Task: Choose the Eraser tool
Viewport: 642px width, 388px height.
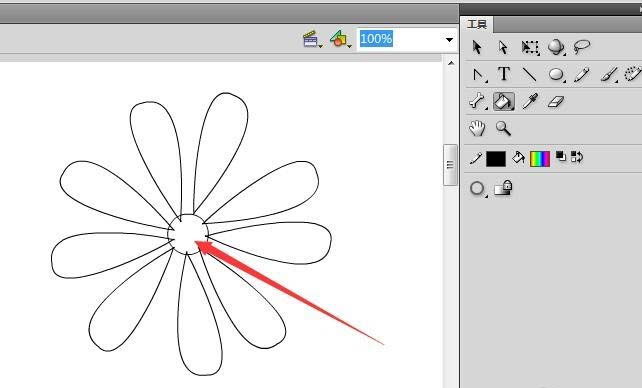Action: point(556,102)
